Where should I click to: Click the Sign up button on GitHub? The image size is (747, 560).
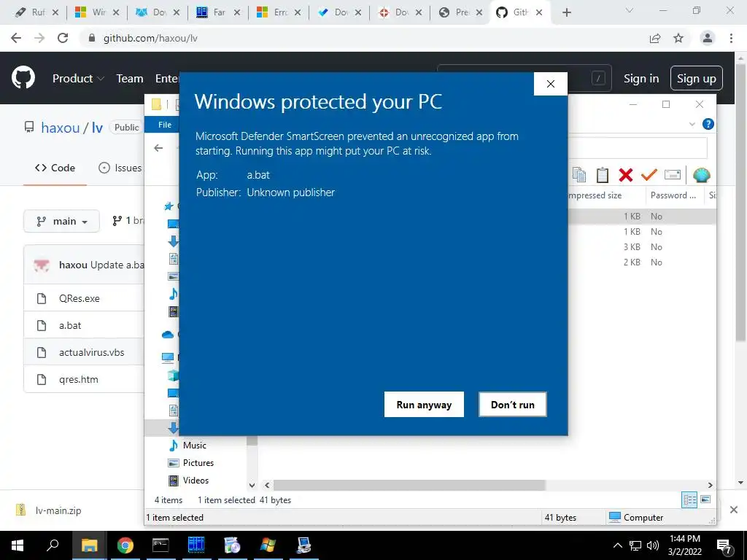click(x=696, y=78)
